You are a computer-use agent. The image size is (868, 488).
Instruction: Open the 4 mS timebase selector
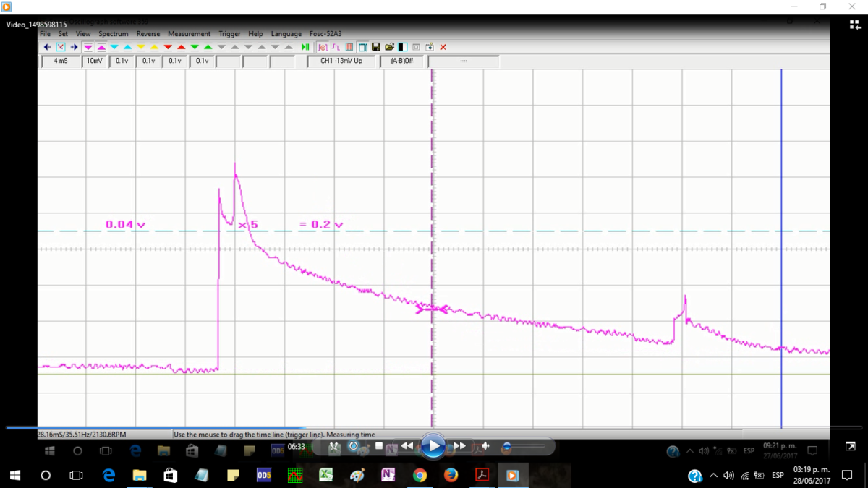click(x=60, y=61)
